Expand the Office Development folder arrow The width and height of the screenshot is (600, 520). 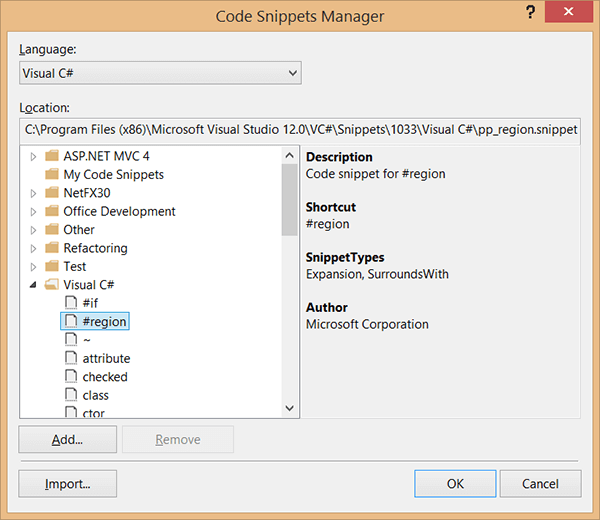33,212
